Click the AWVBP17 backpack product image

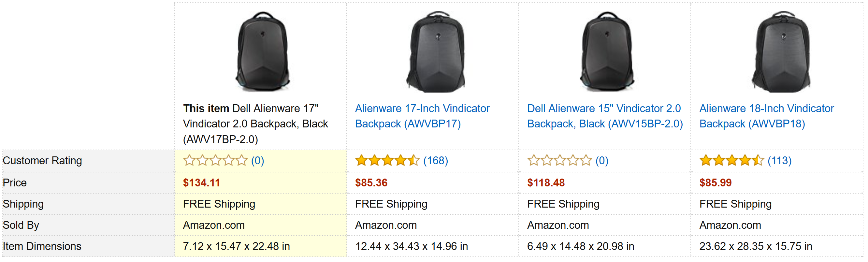(x=436, y=51)
